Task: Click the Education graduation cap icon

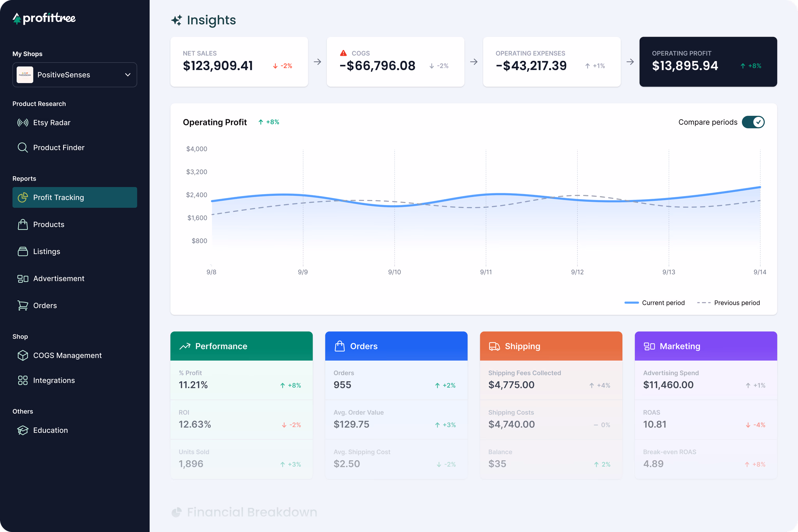Action: click(x=23, y=430)
